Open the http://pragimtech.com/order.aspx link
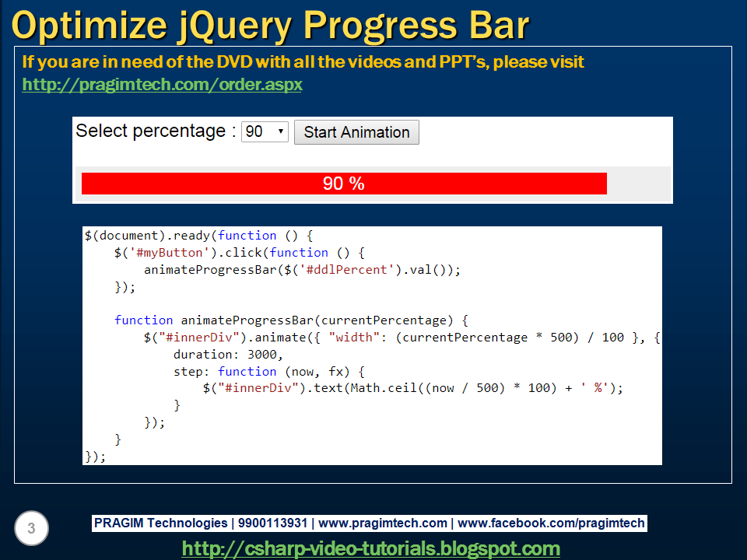The image size is (747, 560). coord(162,86)
